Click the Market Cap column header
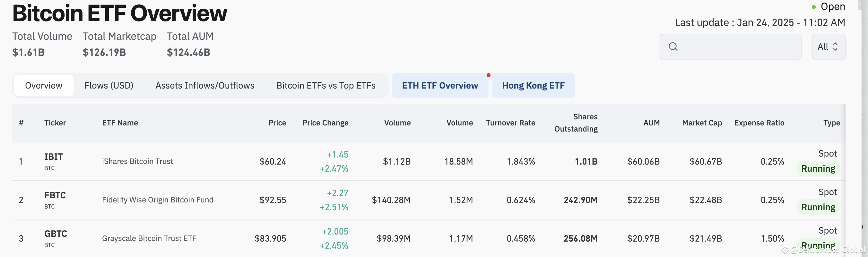The width and height of the screenshot is (868, 257). (x=701, y=123)
